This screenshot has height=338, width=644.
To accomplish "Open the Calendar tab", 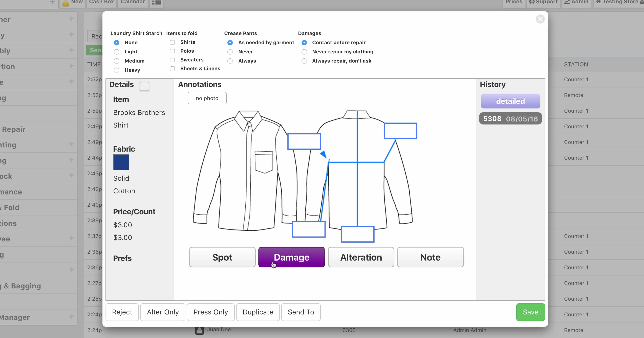I will (133, 3).
